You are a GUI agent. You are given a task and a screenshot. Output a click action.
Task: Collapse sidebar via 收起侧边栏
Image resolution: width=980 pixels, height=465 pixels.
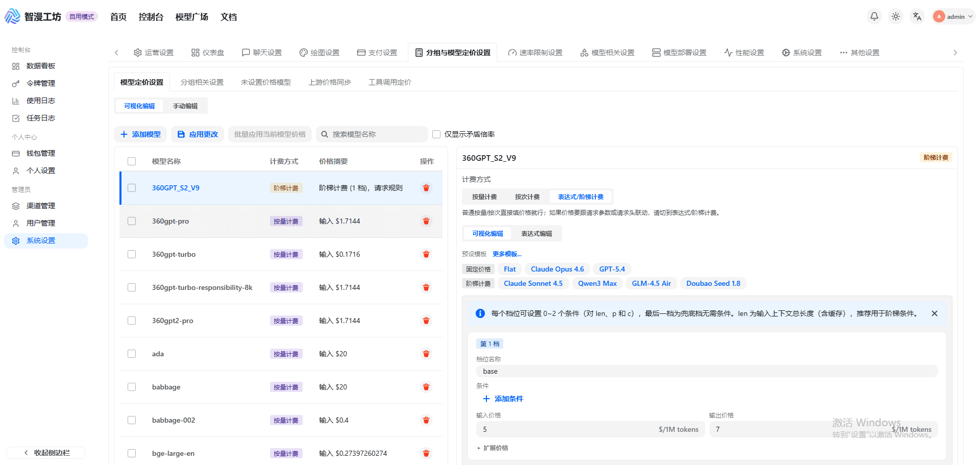coord(46,453)
